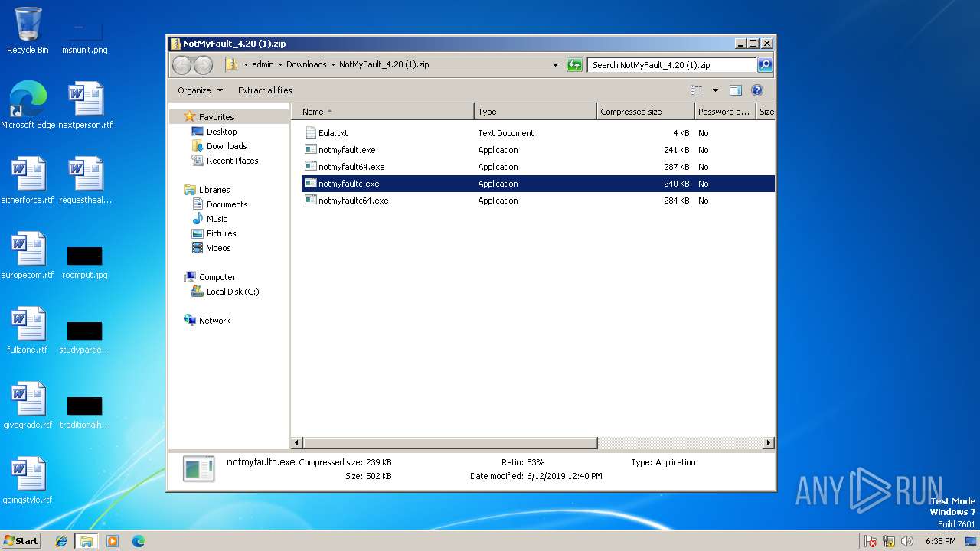Click the Action Center flag tray icon
Screen dimensions: 980x551
[x=871, y=541]
